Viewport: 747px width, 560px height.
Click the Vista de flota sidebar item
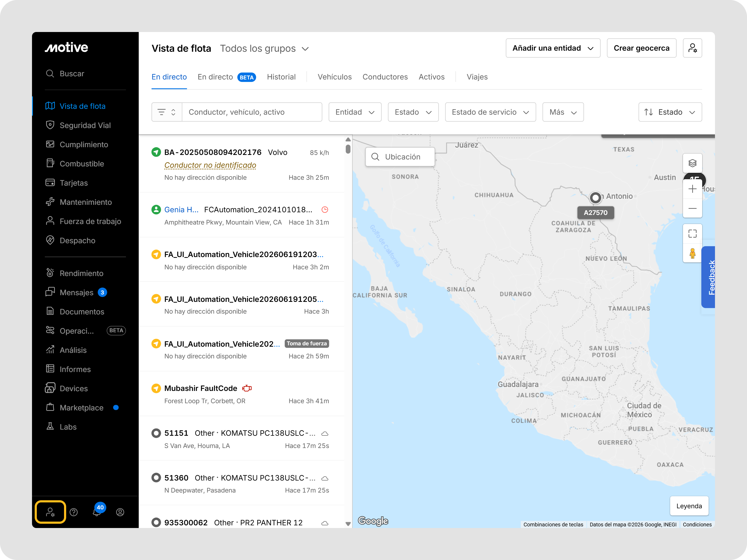click(85, 106)
